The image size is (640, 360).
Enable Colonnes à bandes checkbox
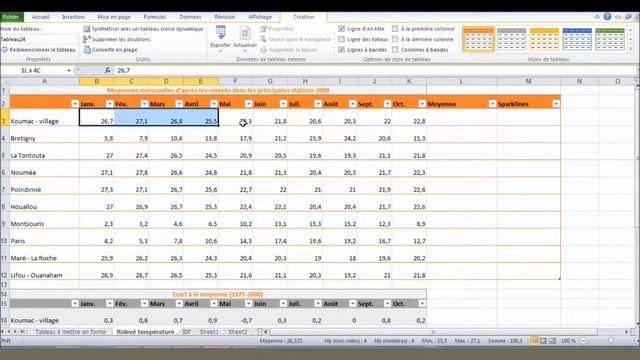click(395, 50)
